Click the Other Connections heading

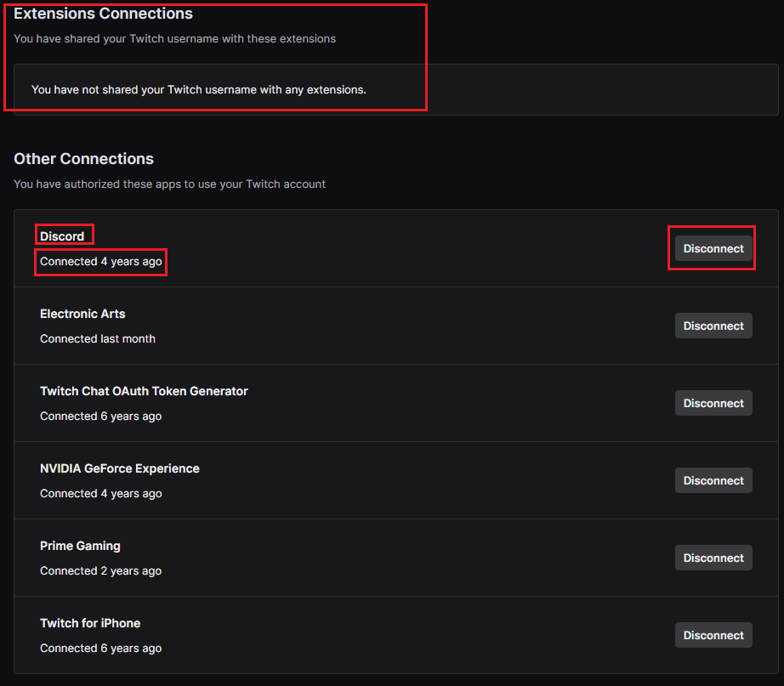click(83, 158)
